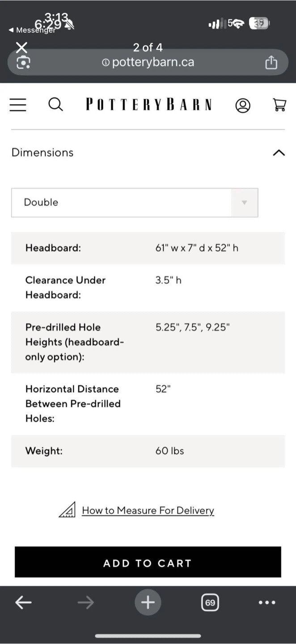Screen dimensions: 296x644
Task: Tap the potterybarn.ca address bar
Action: click(148, 62)
